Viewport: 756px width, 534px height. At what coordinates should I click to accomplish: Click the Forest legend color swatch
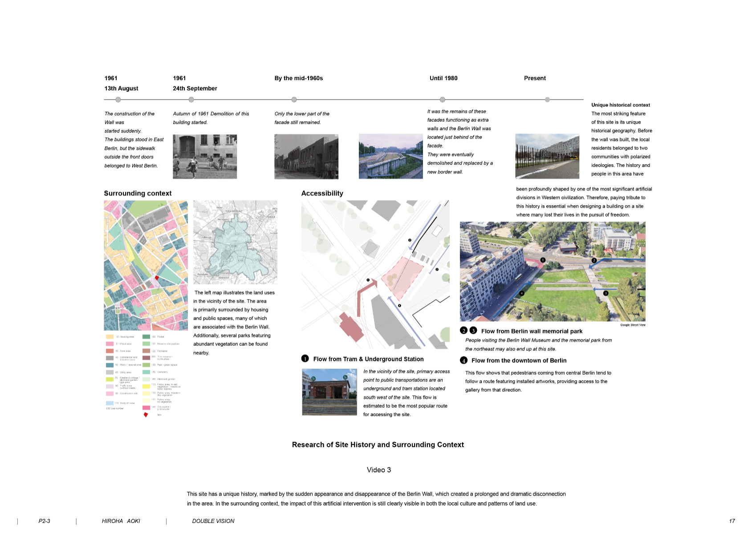pyautogui.click(x=146, y=337)
